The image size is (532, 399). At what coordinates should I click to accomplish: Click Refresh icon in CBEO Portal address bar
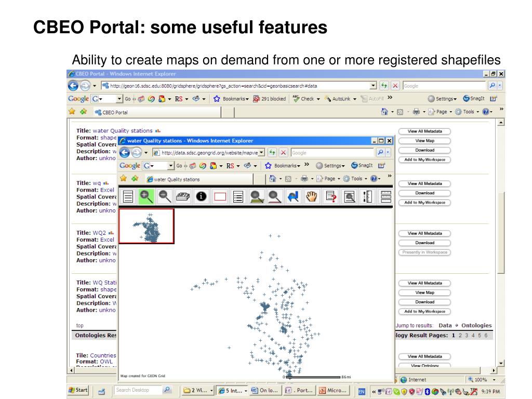click(384, 86)
